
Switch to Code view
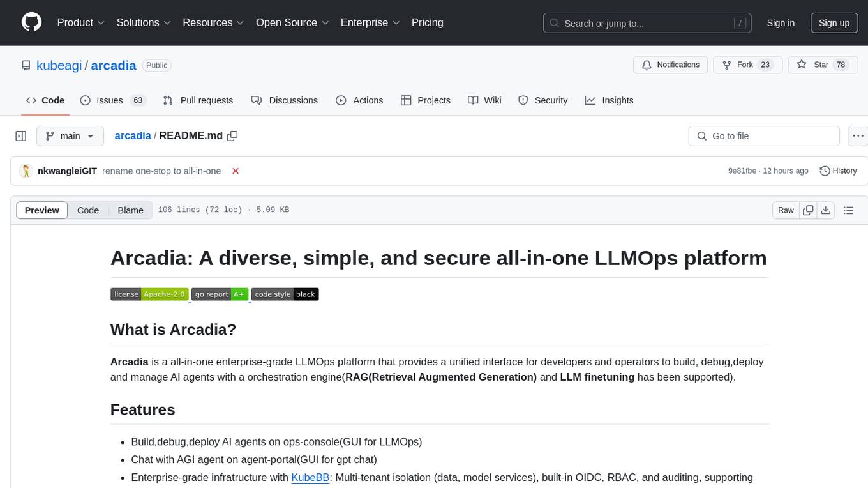click(x=88, y=210)
